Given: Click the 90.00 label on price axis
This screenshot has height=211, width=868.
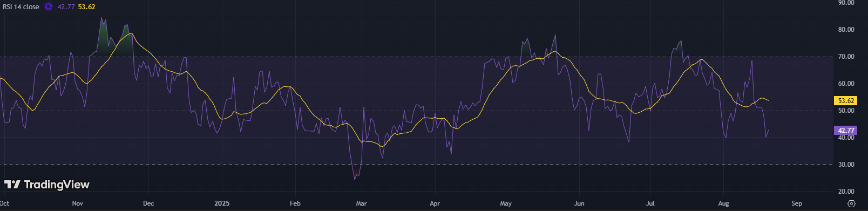Looking at the screenshot, I should click(846, 3).
